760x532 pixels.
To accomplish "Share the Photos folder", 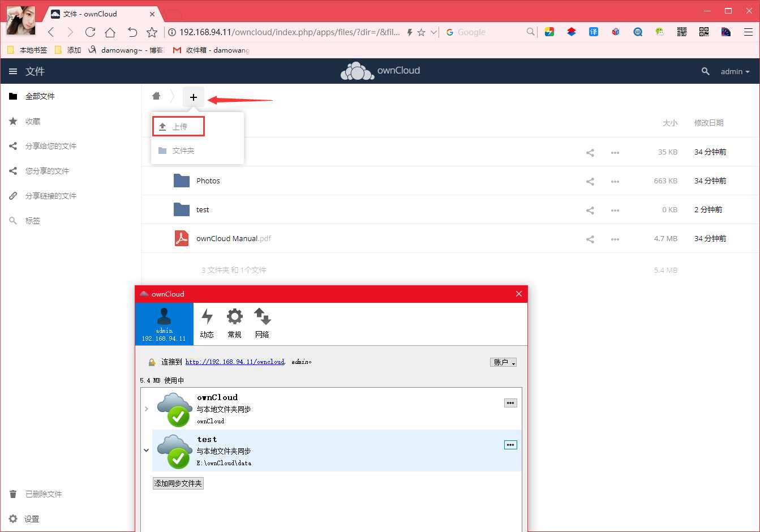I will click(590, 181).
